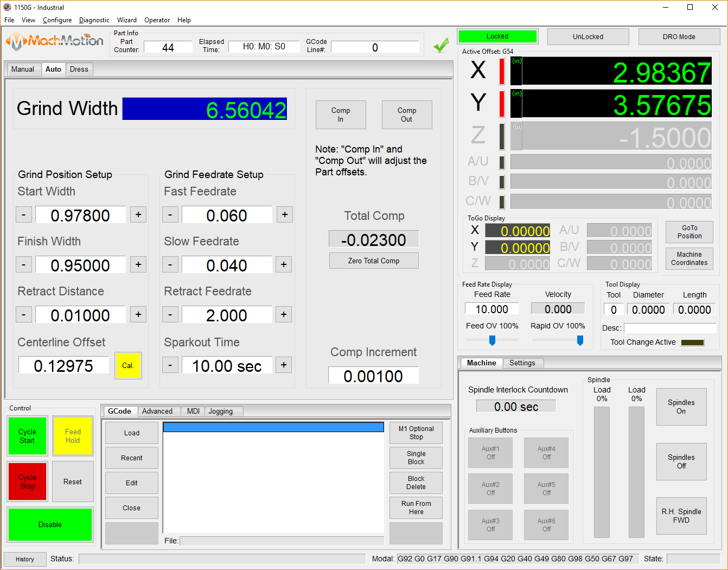This screenshot has height=570, width=728.
Task: Toggle DRO Mode
Action: (679, 37)
